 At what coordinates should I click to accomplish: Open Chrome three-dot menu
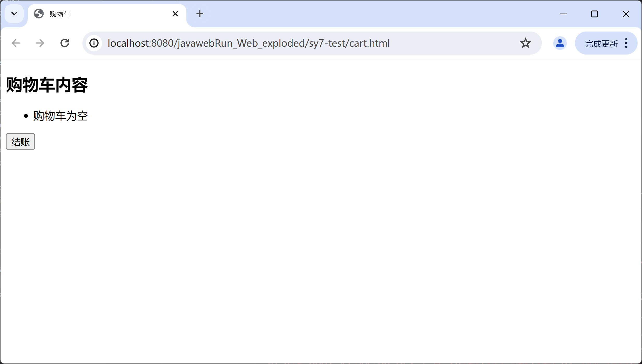click(x=626, y=43)
